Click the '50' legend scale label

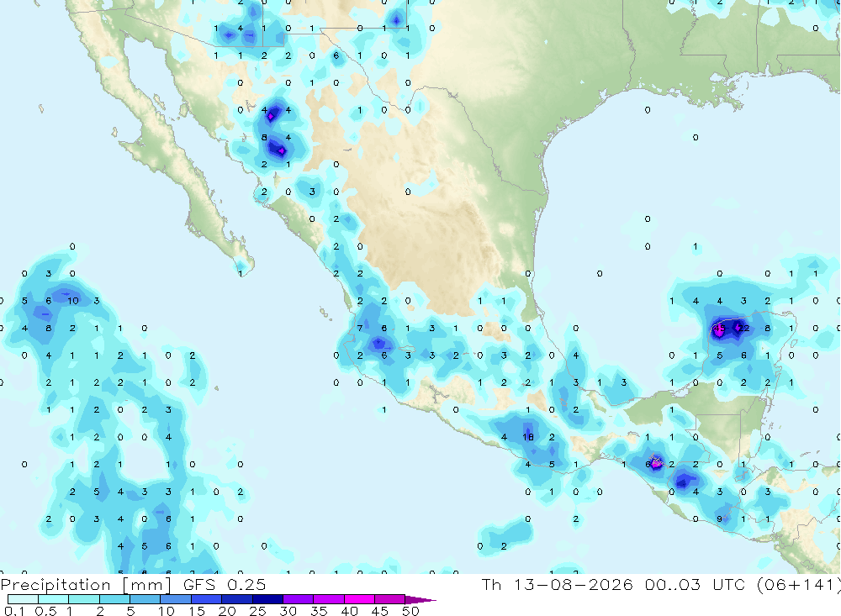[x=410, y=611]
